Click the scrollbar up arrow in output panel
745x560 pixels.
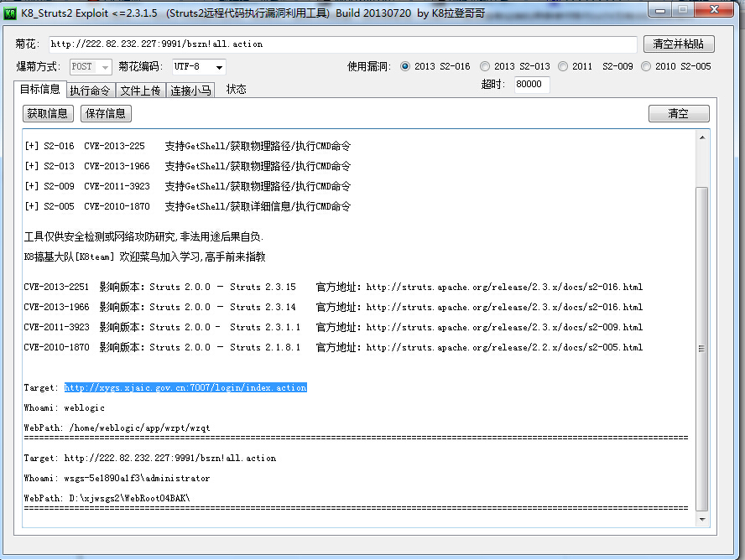[x=702, y=137]
